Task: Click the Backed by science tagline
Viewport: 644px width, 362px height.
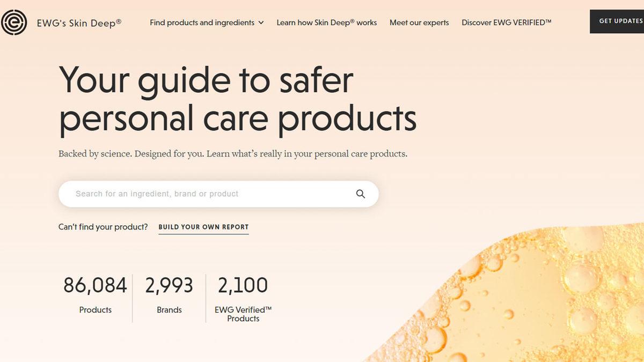Action: tap(232, 154)
